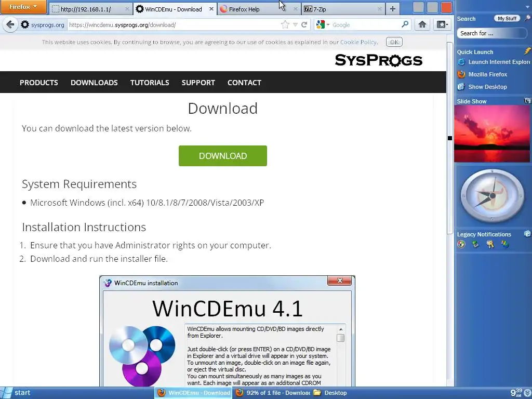Click the WinCDEmu installation screenshot image
The image size is (532, 399).
(227, 331)
